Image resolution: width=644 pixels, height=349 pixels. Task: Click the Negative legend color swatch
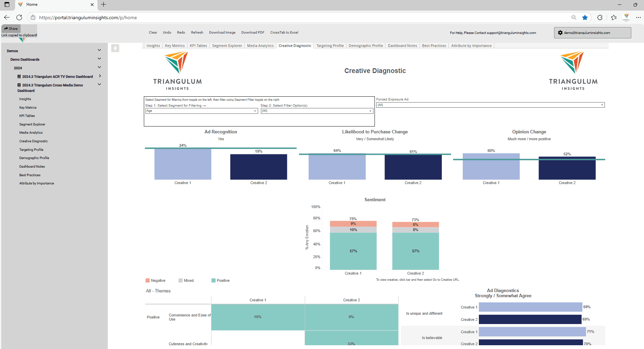pos(148,280)
